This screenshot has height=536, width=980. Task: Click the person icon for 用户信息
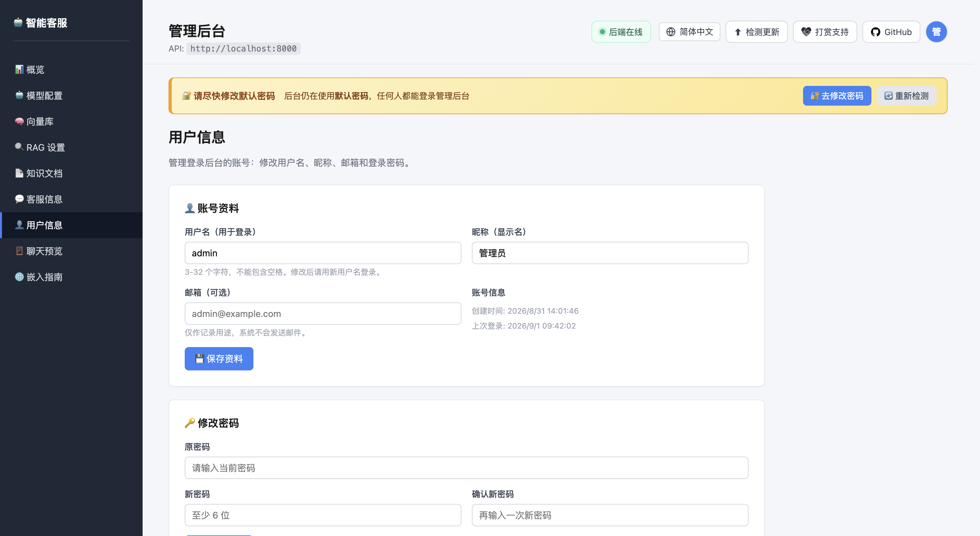click(19, 225)
